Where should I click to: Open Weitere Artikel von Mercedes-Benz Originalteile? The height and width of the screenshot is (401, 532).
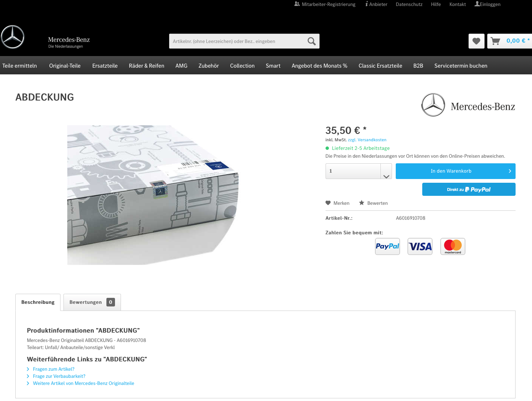pyautogui.click(x=83, y=383)
